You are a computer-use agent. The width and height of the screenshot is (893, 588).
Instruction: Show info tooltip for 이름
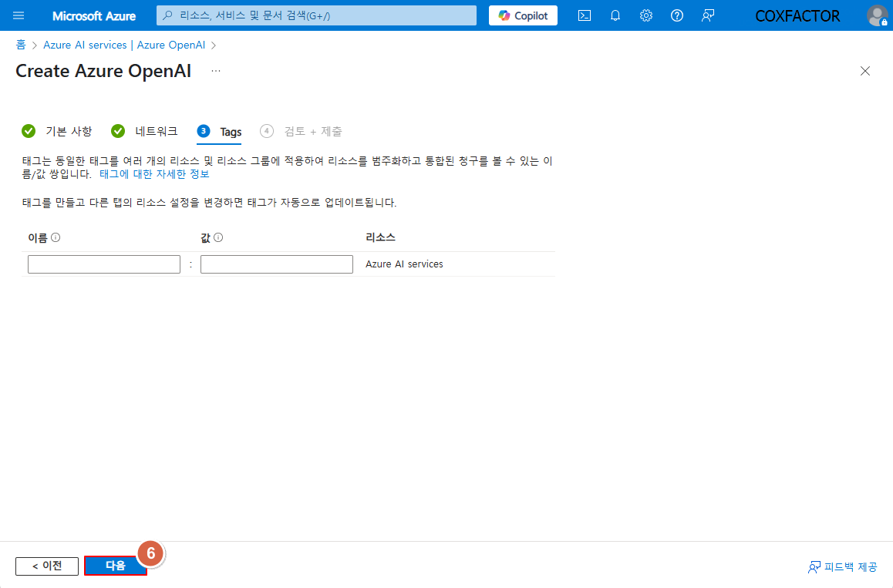[x=56, y=237]
